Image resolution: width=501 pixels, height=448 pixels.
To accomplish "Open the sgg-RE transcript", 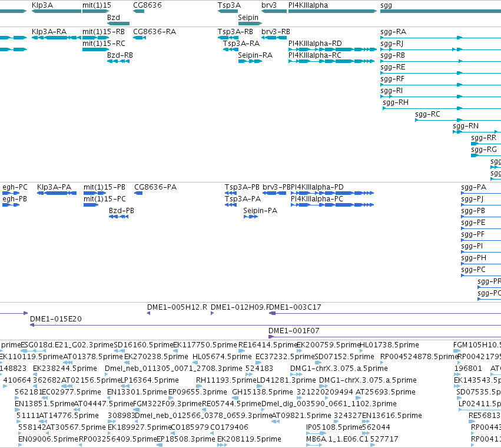I will (x=393, y=67).
